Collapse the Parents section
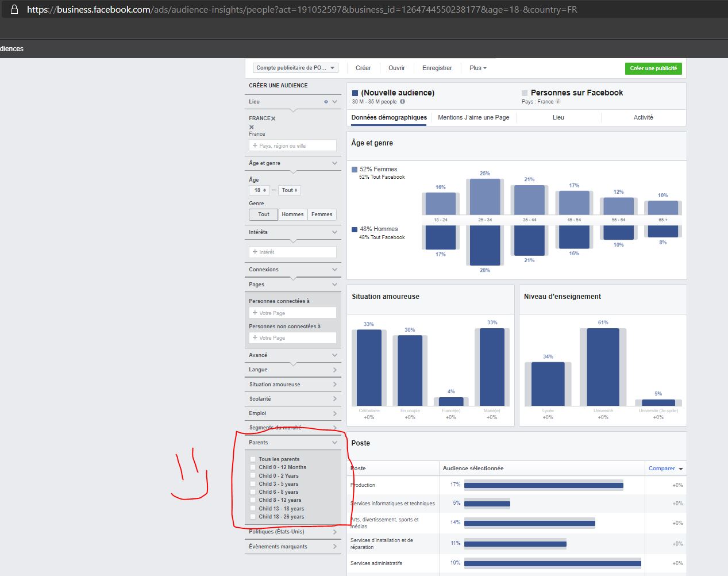 click(335, 443)
